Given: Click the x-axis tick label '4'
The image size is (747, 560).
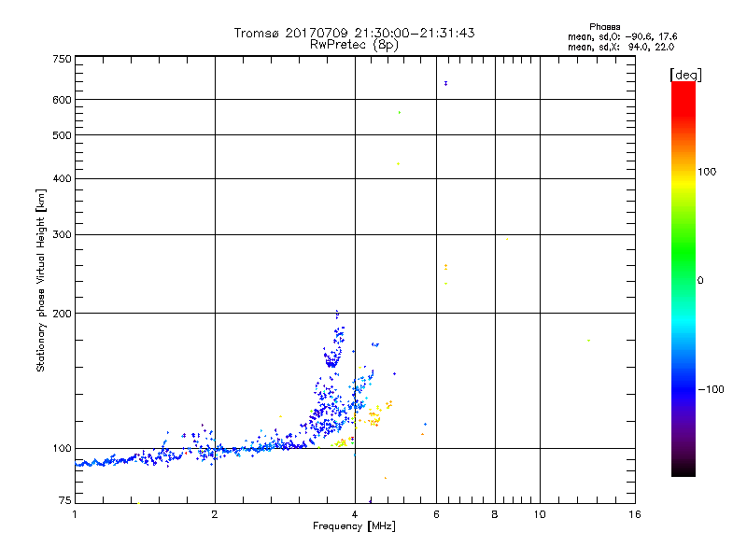Looking at the screenshot, I should click(x=355, y=514).
